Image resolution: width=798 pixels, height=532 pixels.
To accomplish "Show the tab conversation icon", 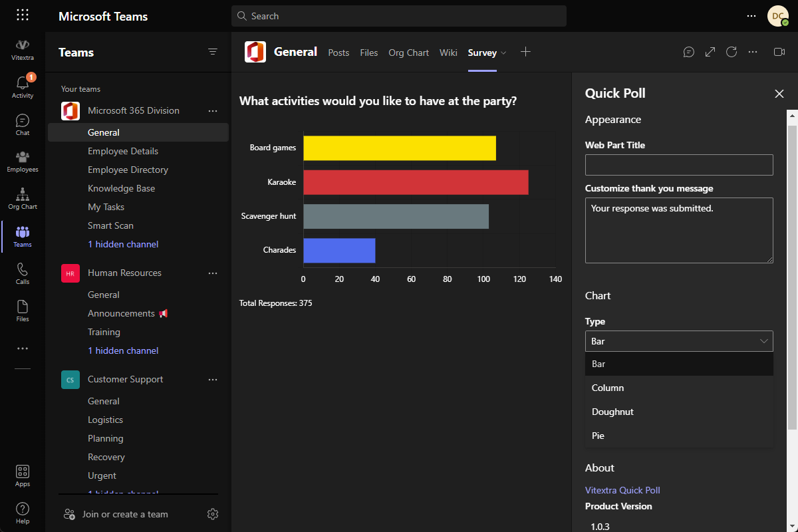I will point(689,52).
